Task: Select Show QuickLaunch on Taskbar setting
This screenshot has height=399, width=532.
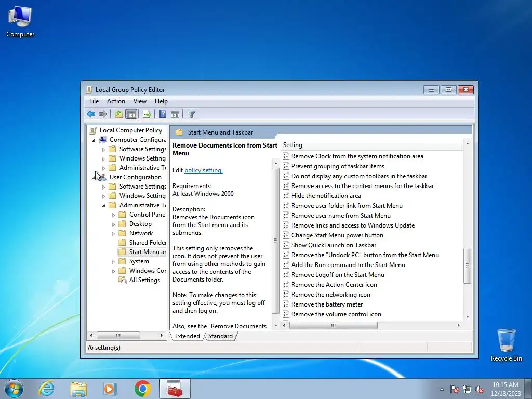Action: 334,245
